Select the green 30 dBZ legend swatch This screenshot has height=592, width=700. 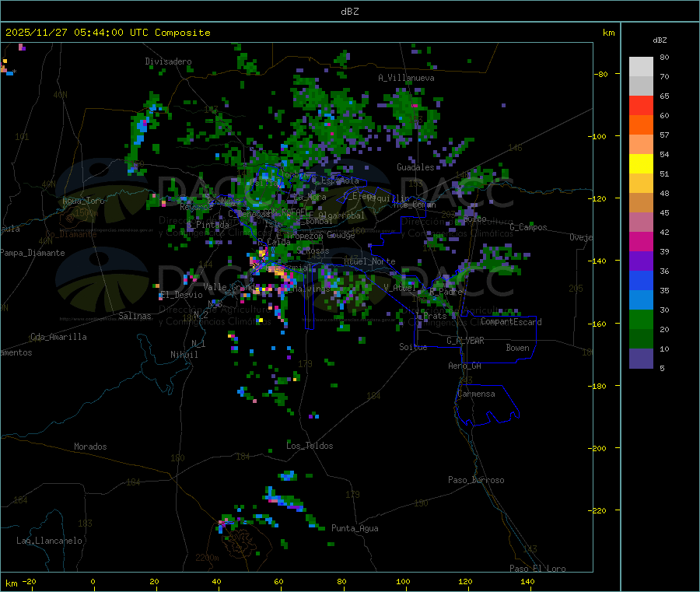(641, 319)
